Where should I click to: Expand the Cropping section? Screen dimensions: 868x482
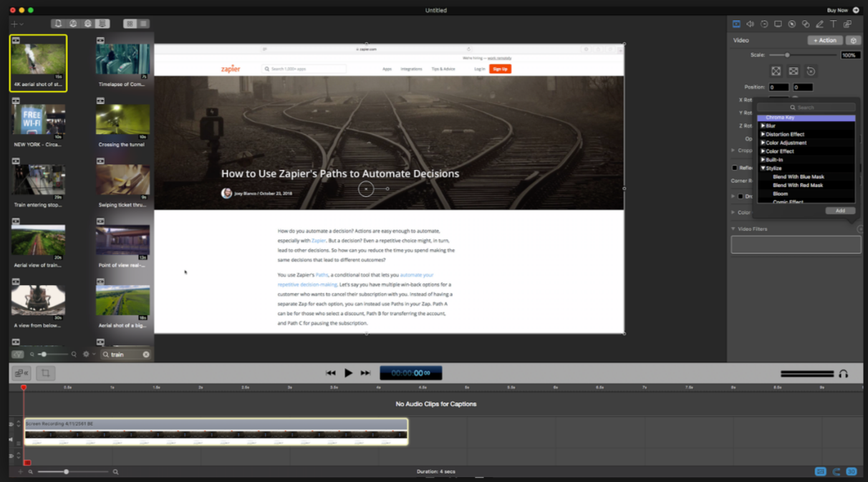pyautogui.click(x=733, y=150)
